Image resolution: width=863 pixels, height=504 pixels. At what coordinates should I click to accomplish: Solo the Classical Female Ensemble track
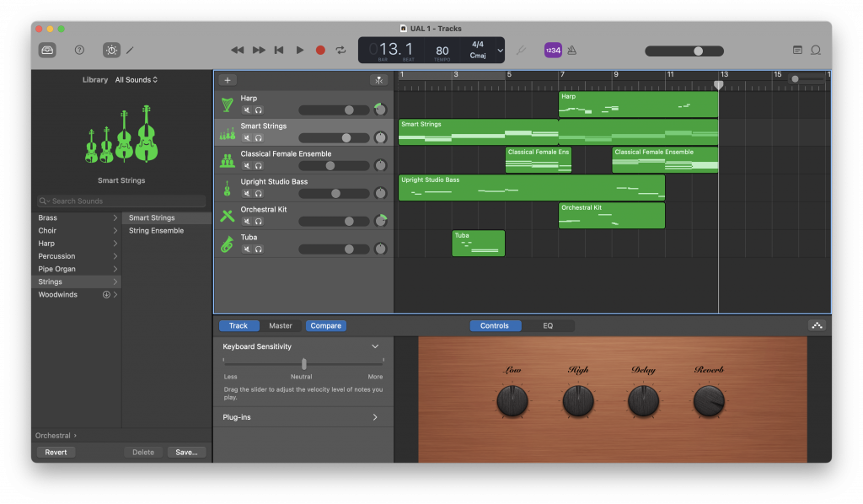(x=258, y=166)
